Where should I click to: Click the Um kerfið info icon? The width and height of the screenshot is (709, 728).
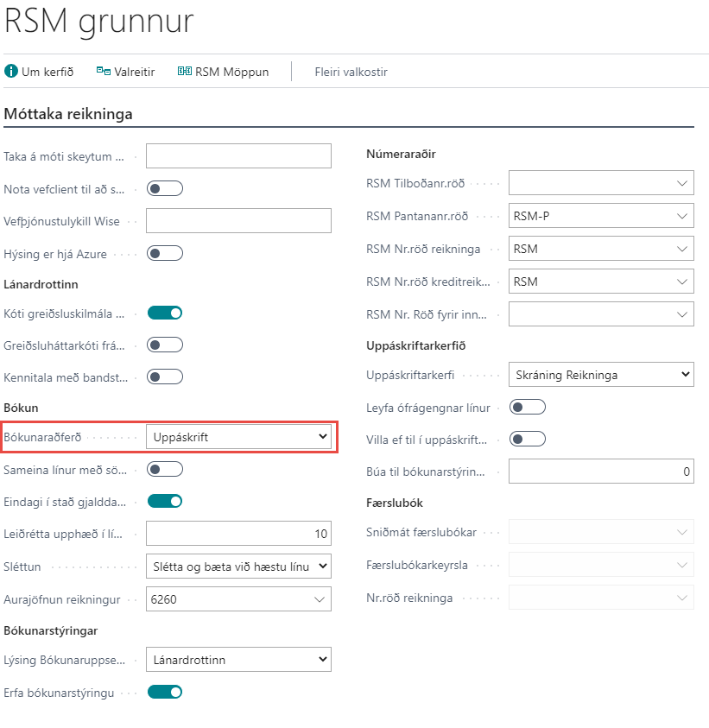pyautogui.click(x=11, y=72)
